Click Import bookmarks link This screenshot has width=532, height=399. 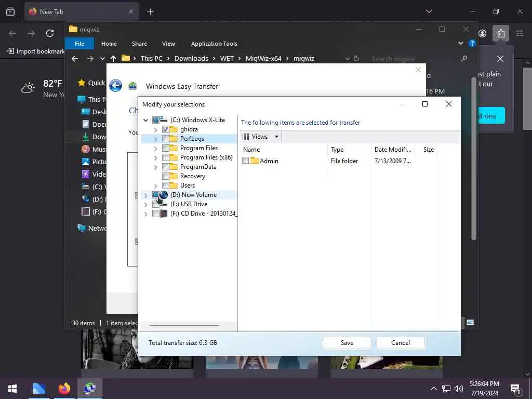coord(36,51)
